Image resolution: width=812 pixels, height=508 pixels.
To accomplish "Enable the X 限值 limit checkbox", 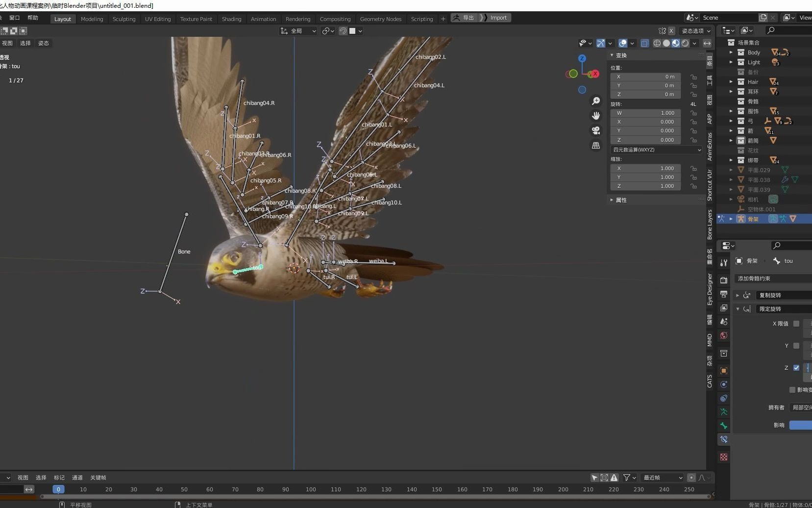I will (796, 324).
